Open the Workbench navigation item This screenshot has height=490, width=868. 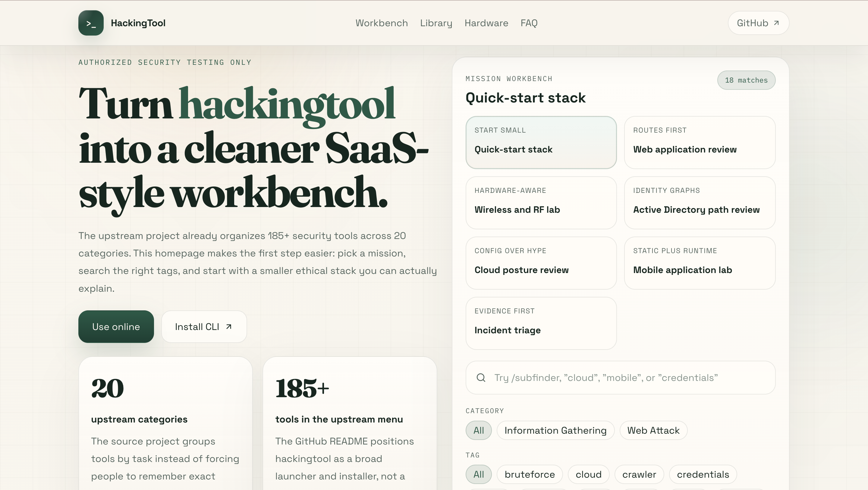pyautogui.click(x=382, y=23)
